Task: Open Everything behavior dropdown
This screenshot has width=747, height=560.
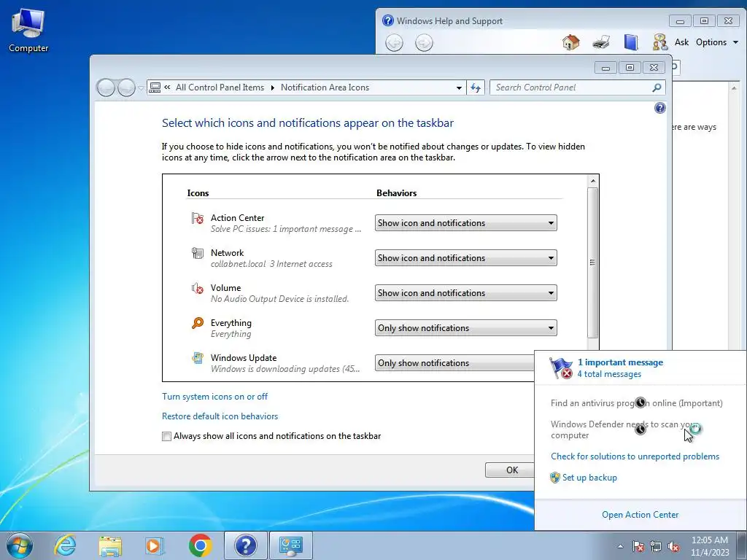Action: tap(466, 328)
